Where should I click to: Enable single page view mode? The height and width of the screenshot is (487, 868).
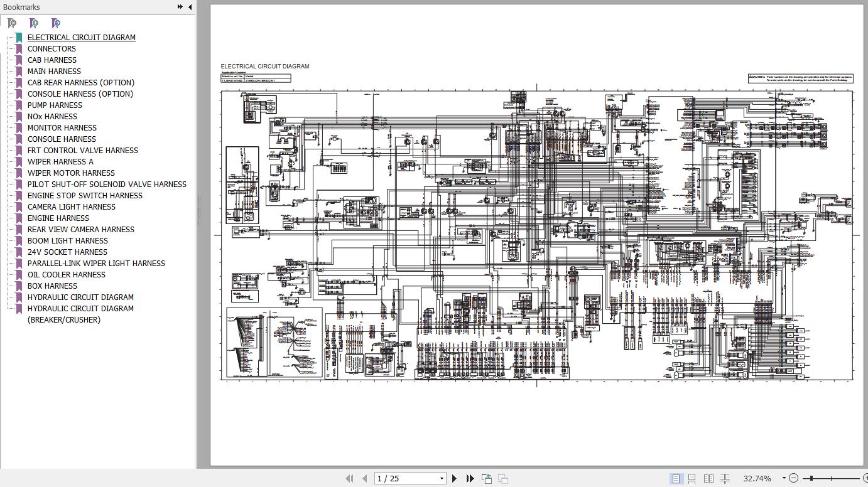676,478
